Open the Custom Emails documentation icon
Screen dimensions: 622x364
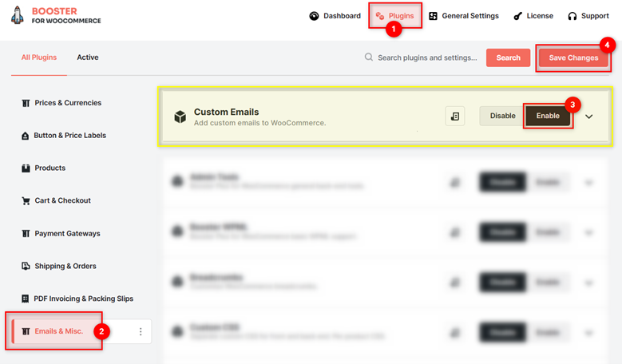click(454, 116)
